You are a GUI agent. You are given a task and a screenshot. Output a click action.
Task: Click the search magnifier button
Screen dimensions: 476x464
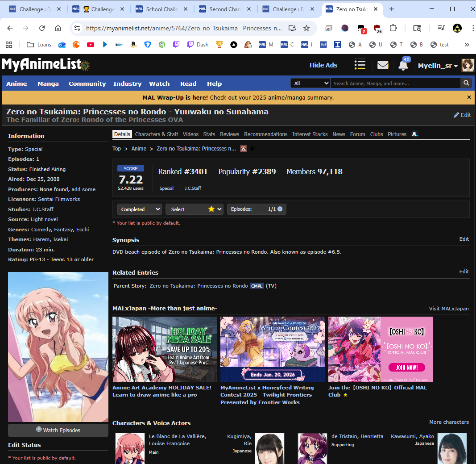point(466,83)
